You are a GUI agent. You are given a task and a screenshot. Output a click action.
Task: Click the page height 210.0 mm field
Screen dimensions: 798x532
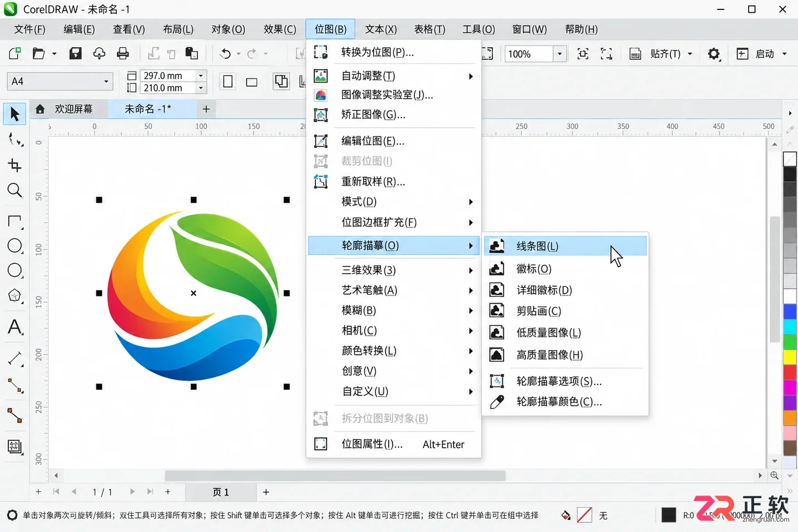(x=168, y=88)
